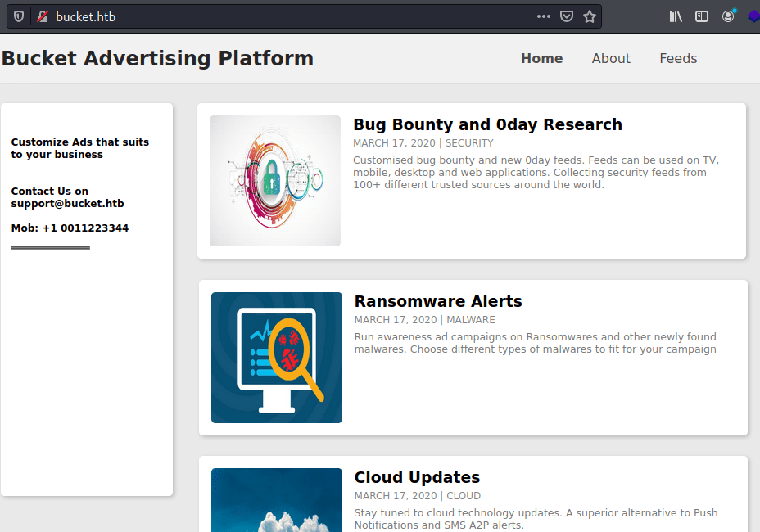Bookmark this page with the star icon
Viewport: 760px width, 532px height.
tap(590, 16)
